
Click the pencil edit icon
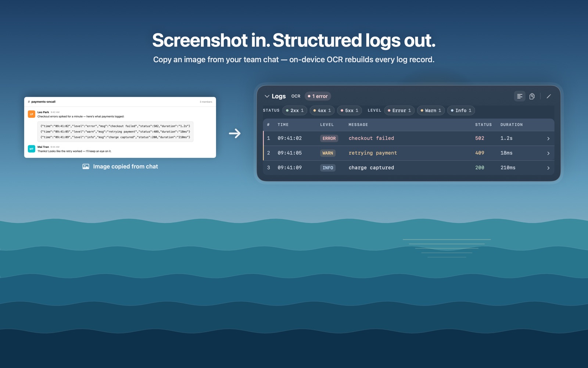[x=549, y=96]
